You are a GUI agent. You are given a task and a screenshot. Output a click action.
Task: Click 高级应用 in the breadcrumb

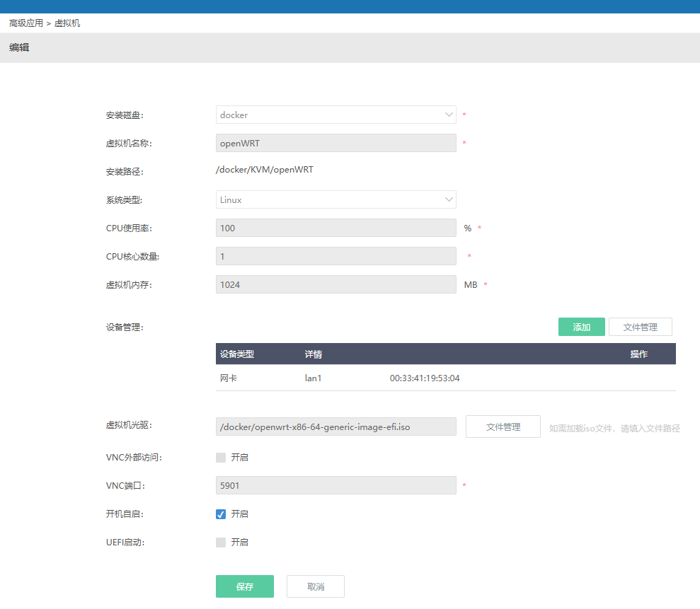pyautogui.click(x=26, y=23)
